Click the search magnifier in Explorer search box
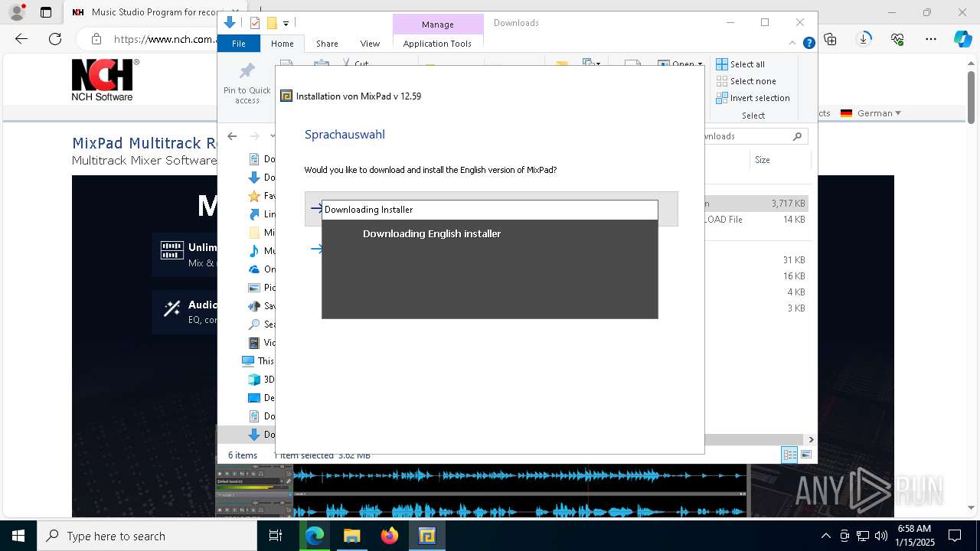 coord(797,136)
